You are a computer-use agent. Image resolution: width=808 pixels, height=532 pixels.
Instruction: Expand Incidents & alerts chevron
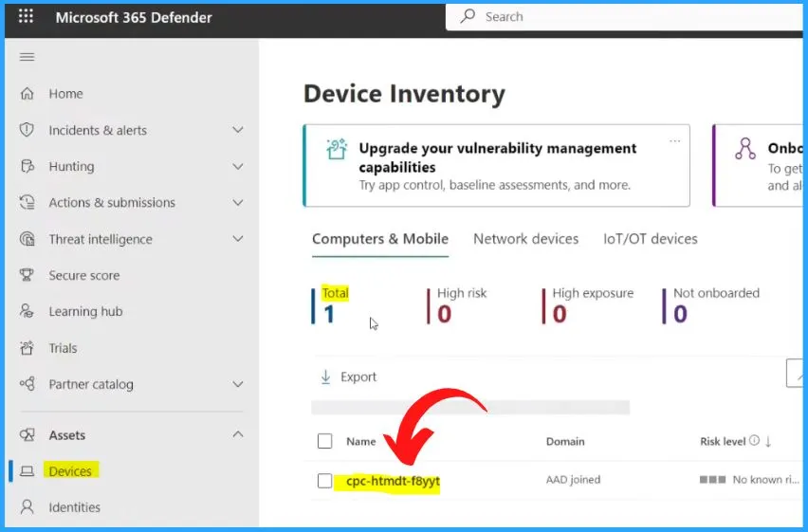click(x=237, y=130)
